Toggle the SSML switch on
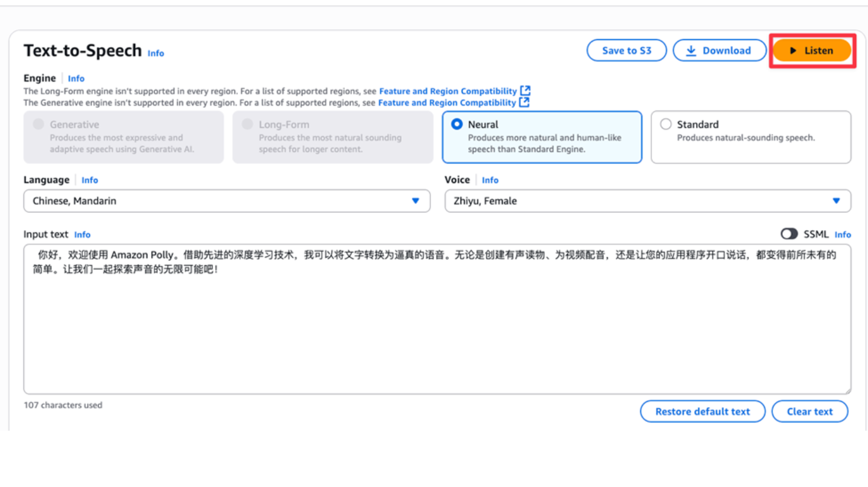868x487 pixels. pos(789,234)
